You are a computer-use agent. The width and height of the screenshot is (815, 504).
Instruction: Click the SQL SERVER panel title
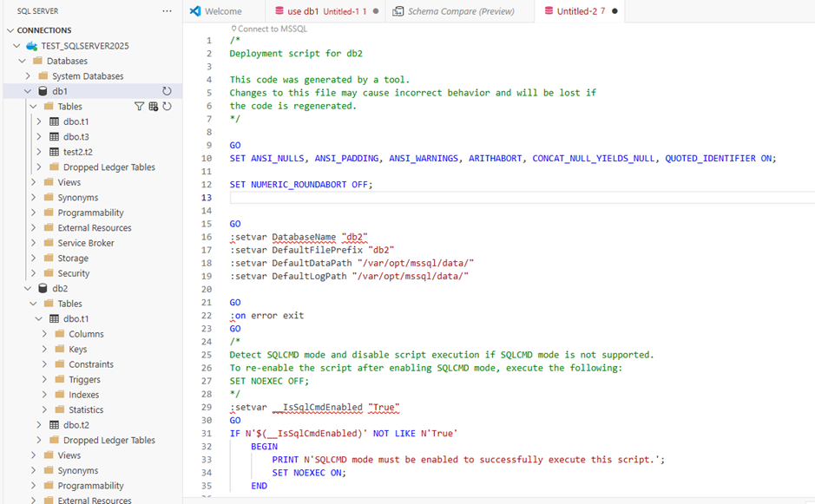coord(37,11)
